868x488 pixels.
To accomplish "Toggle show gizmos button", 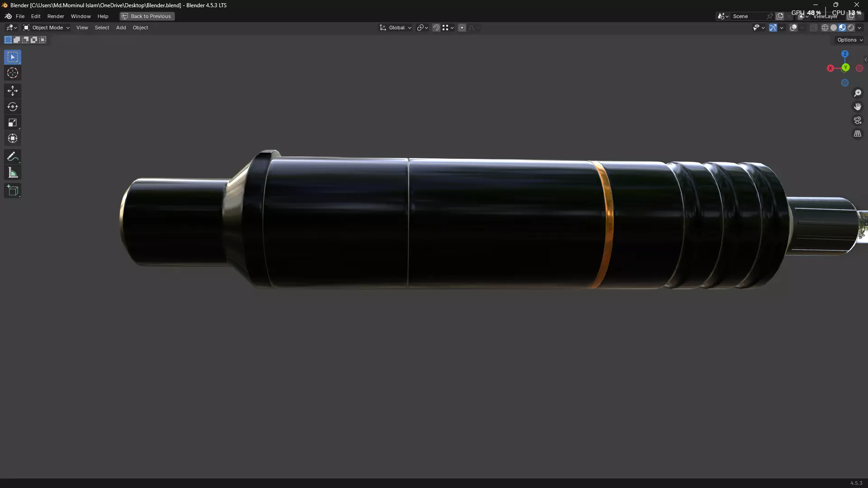I will point(773,28).
